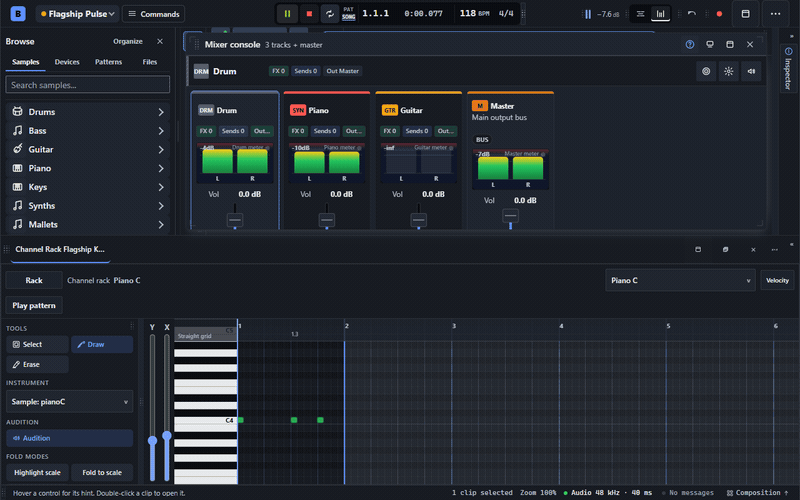Image resolution: width=800 pixels, height=500 pixels.
Task: Click the duplicate-window icon in Channel Rack header
Action: pos(726,249)
